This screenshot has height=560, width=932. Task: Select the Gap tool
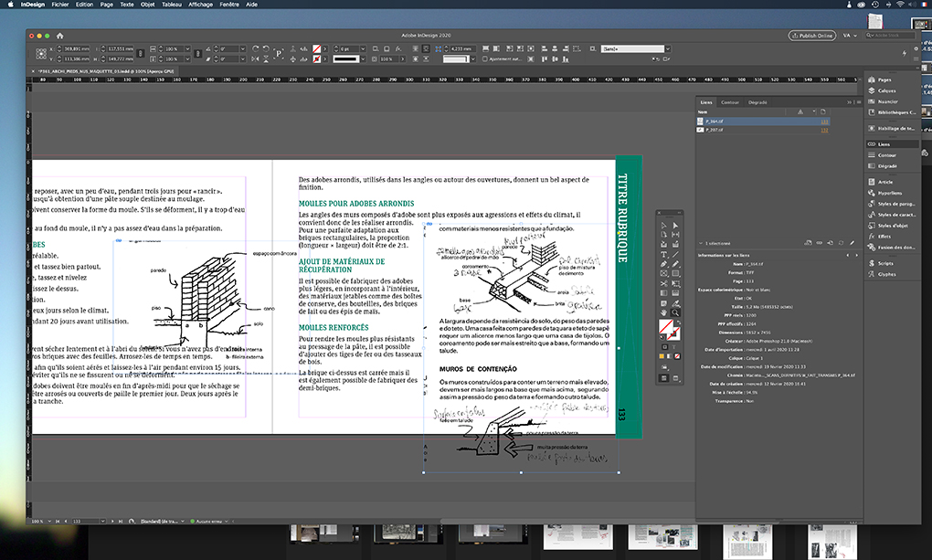pos(675,235)
